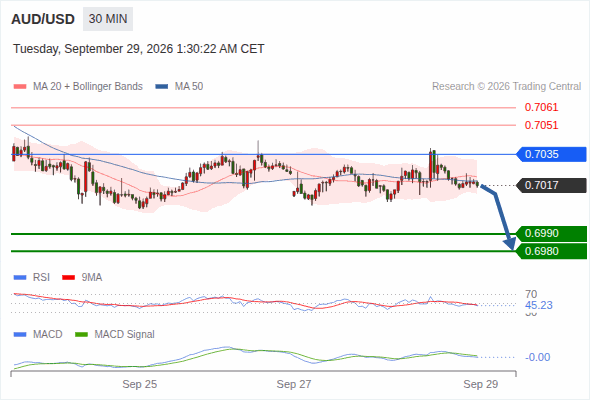Image resolution: width=590 pixels, height=400 pixels.
Task: Click the MACD Signal green legend swatch
Action: [x=81, y=335]
